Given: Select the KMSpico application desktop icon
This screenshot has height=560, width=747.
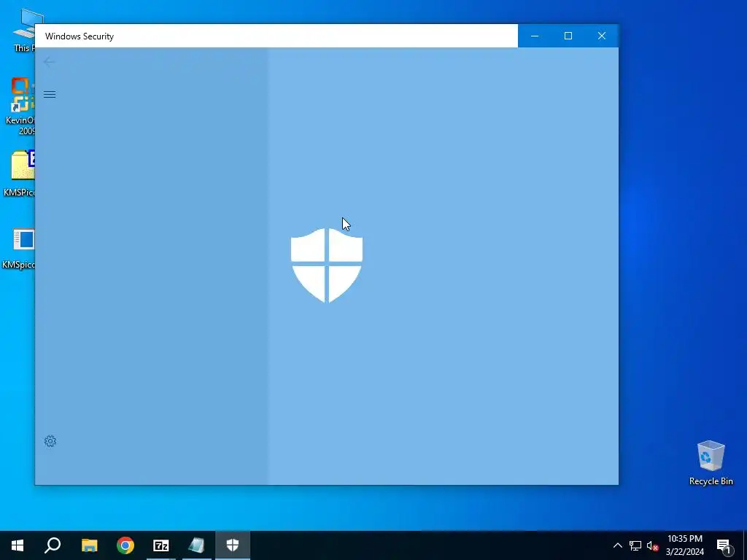Looking at the screenshot, I should coord(18,249).
